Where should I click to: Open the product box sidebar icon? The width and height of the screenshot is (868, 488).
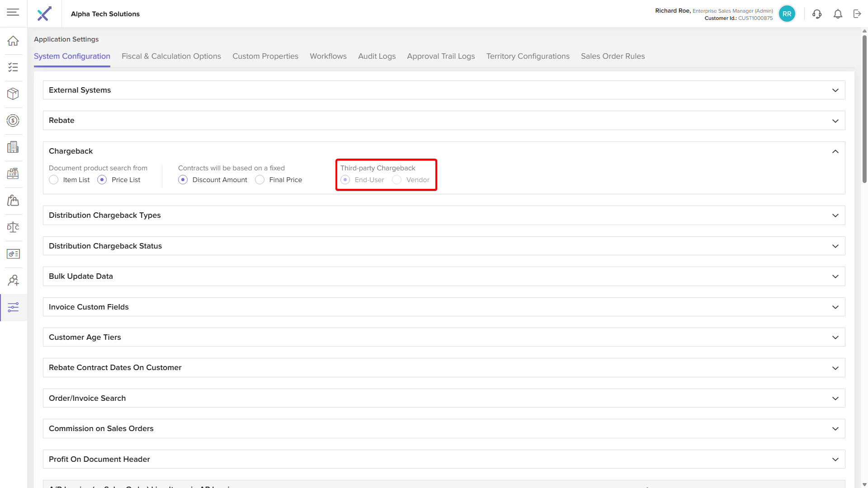point(13,94)
